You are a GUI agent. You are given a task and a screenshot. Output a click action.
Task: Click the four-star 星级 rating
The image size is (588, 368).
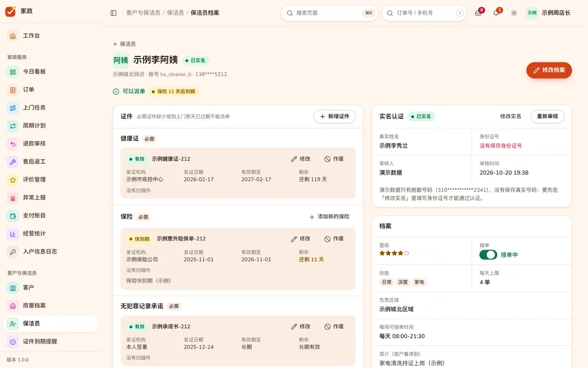coord(394,253)
